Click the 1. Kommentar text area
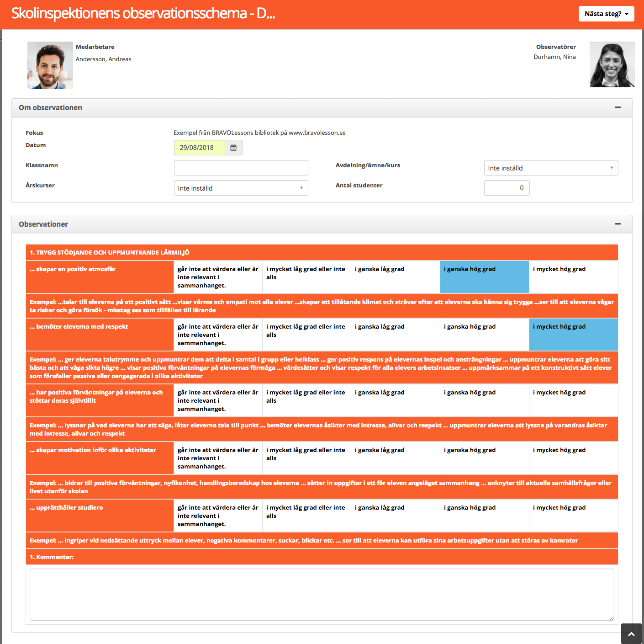This screenshot has width=644, height=644. coord(322,594)
